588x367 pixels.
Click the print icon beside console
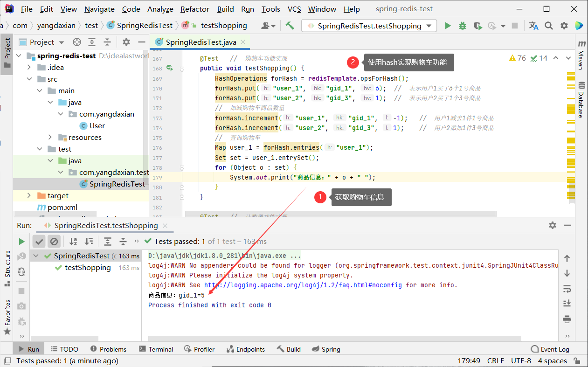567,319
